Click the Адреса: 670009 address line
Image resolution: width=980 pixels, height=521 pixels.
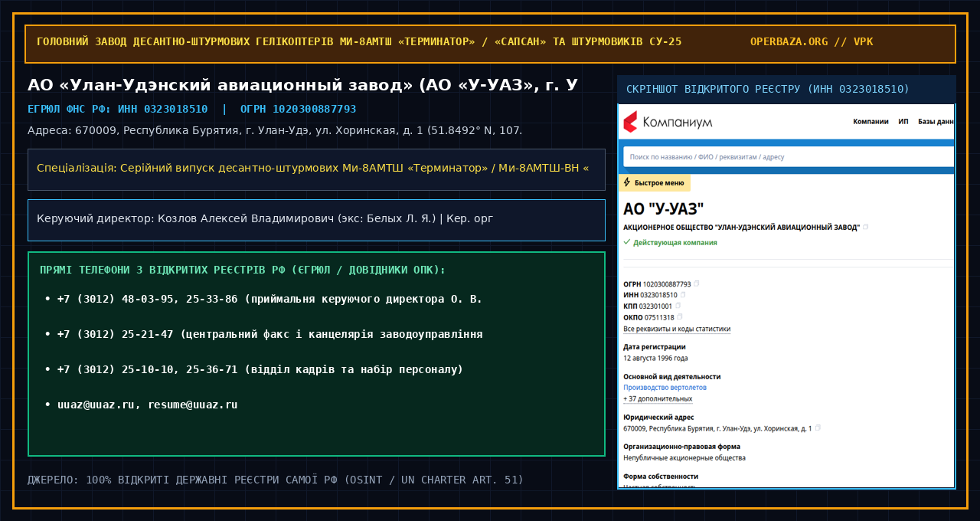click(x=275, y=130)
